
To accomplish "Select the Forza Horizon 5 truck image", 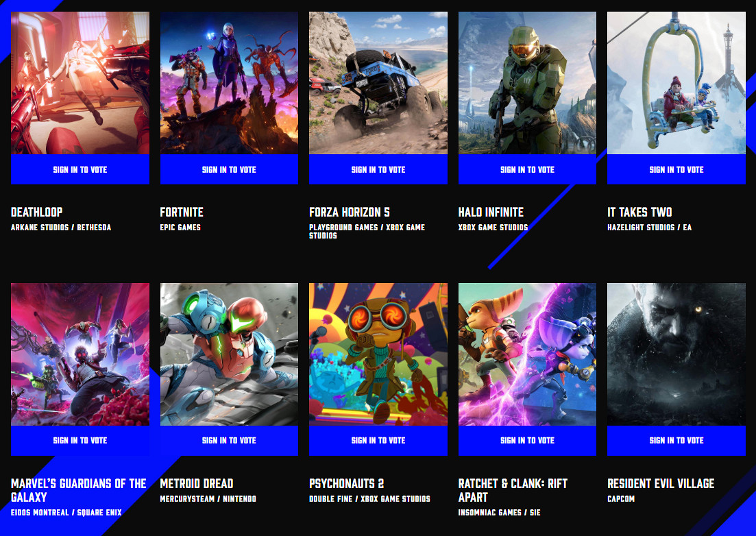I will pos(378,83).
